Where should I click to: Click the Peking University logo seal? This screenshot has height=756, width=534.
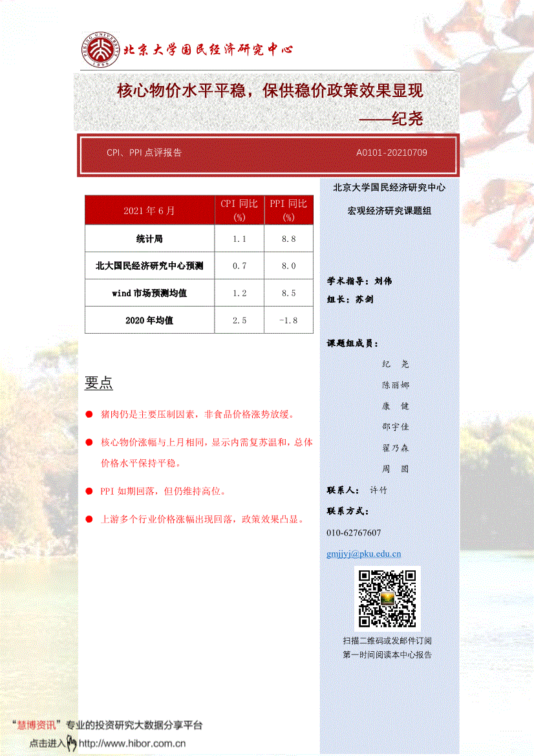pyautogui.click(x=100, y=49)
